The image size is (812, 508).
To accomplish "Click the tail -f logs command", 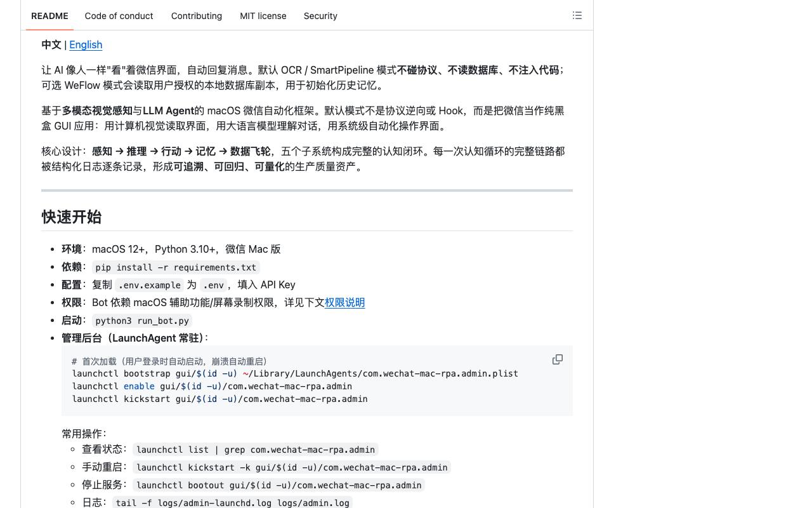I will (232, 502).
